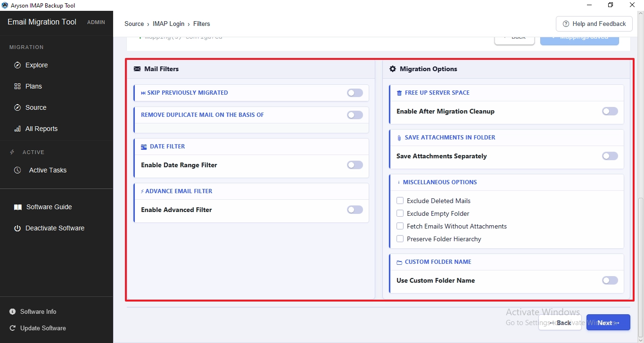This screenshot has height=343, width=644.
Task: Click the ADMIN label
Action: pyautogui.click(x=96, y=22)
